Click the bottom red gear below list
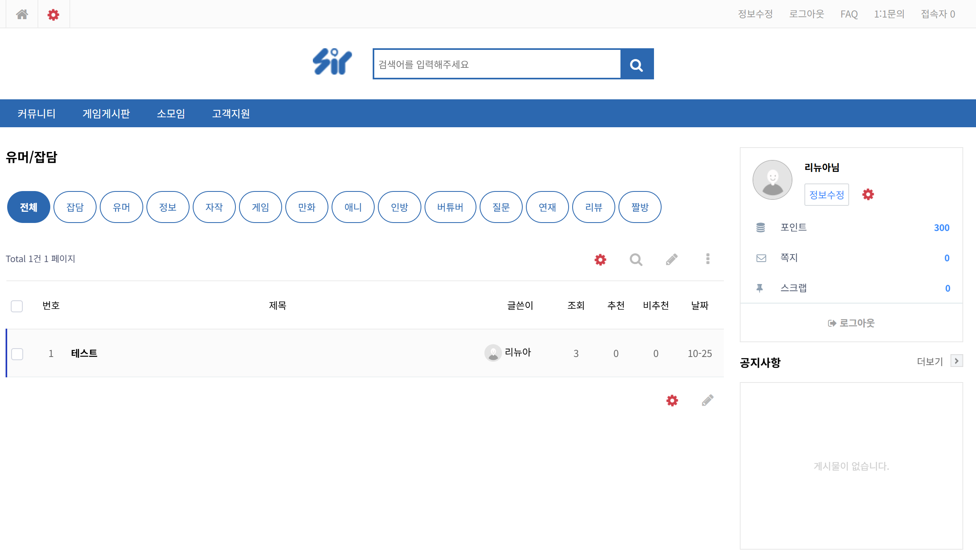 click(x=672, y=400)
